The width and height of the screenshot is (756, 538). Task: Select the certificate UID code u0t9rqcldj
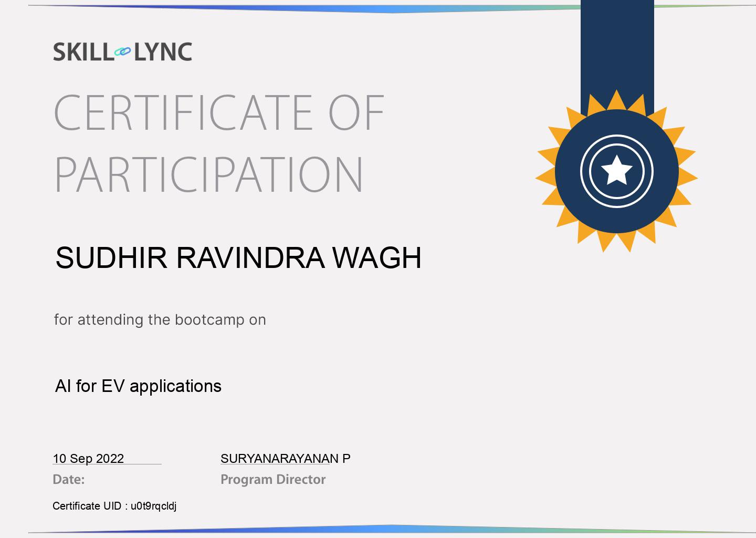coord(153,506)
